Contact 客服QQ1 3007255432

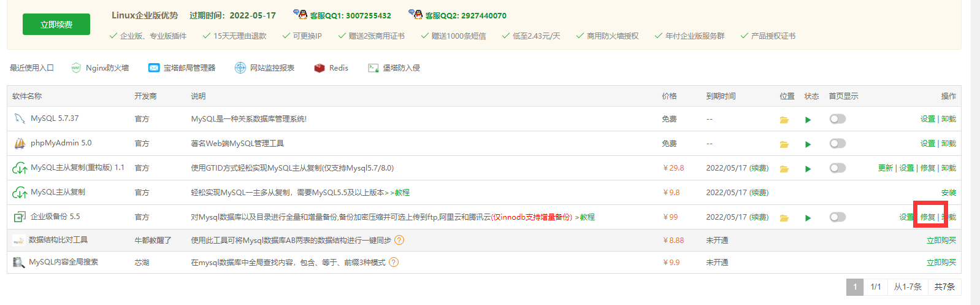(x=342, y=15)
